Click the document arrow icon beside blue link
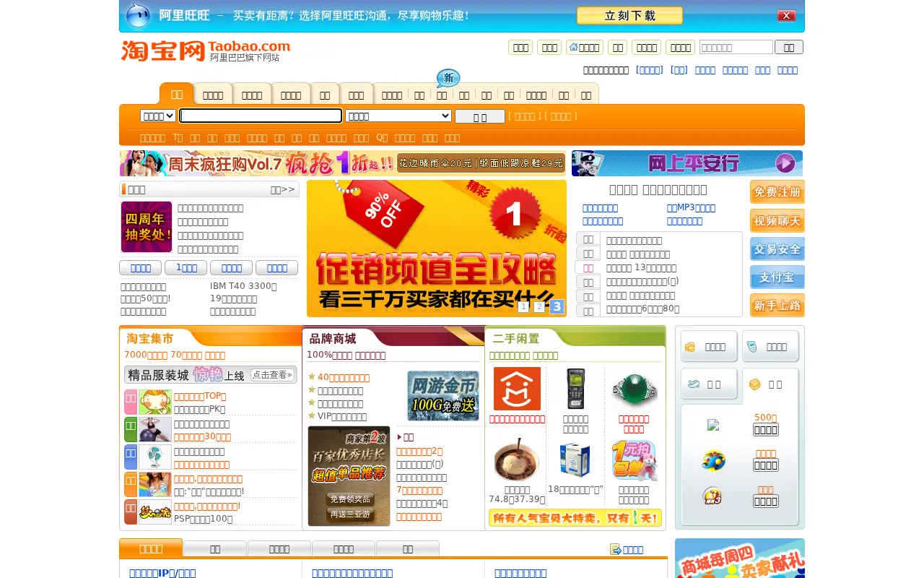This screenshot has width=924, height=578. click(x=616, y=549)
